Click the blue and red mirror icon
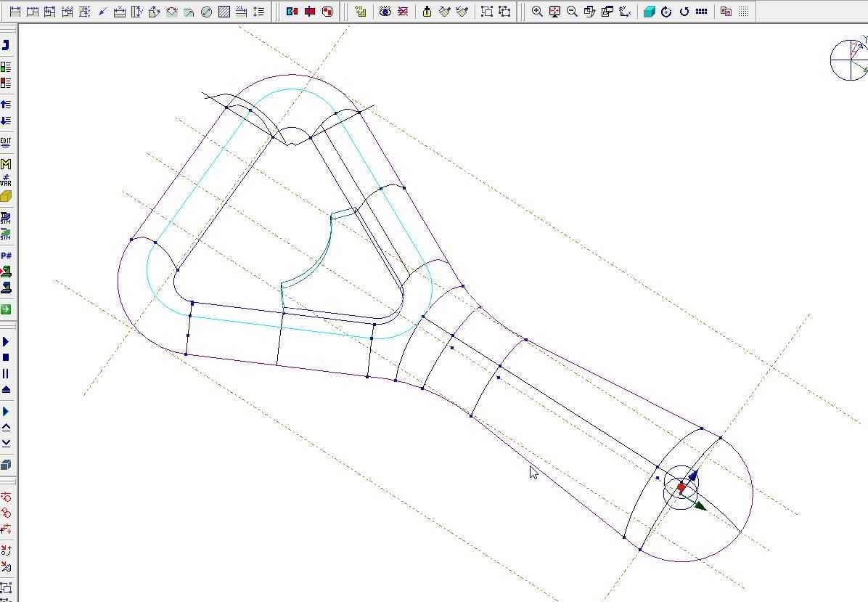 292,11
